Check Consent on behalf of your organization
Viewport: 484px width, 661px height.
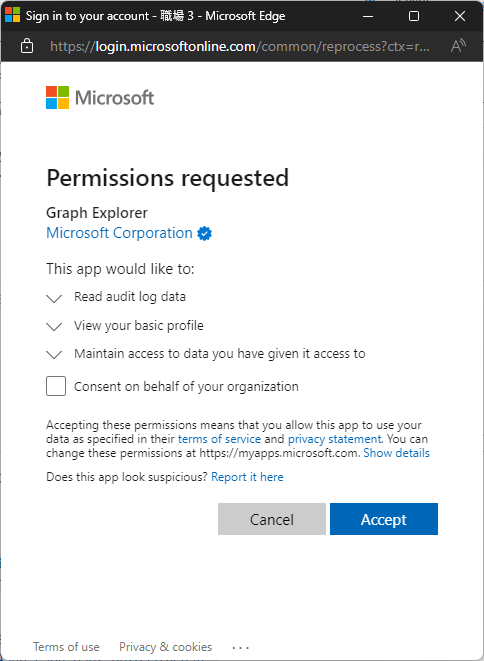coord(56,386)
